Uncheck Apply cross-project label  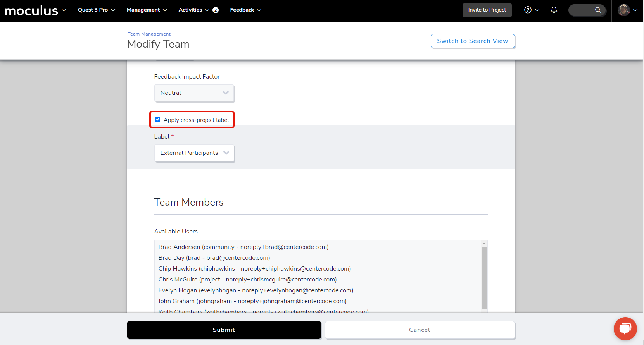click(x=157, y=120)
